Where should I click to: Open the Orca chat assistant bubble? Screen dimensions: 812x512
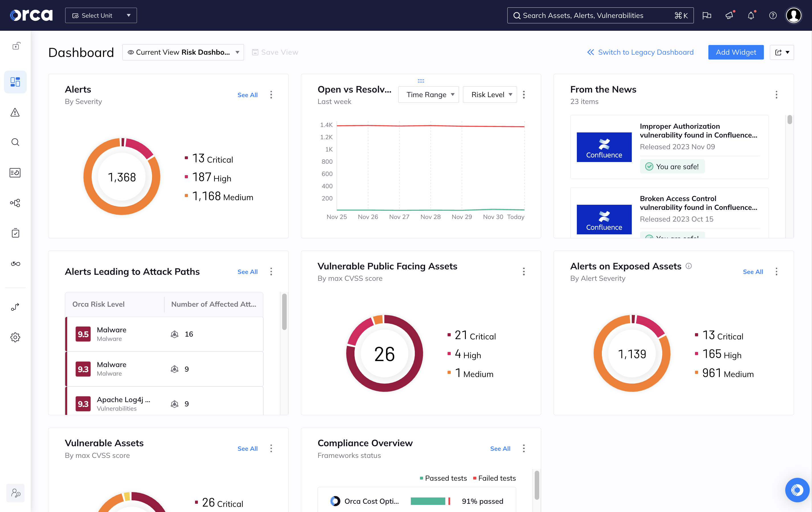click(797, 490)
